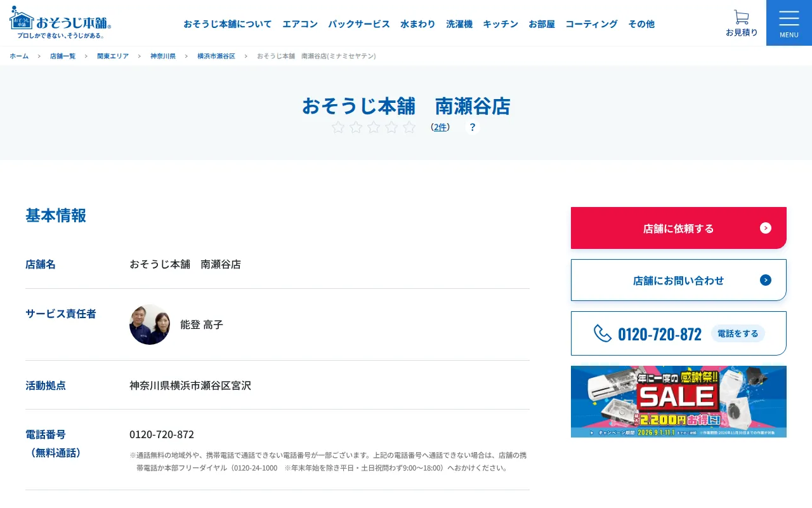Click the 電話をする pill button
The height and width of the screenshot is (508, 812).
(738, 333)
